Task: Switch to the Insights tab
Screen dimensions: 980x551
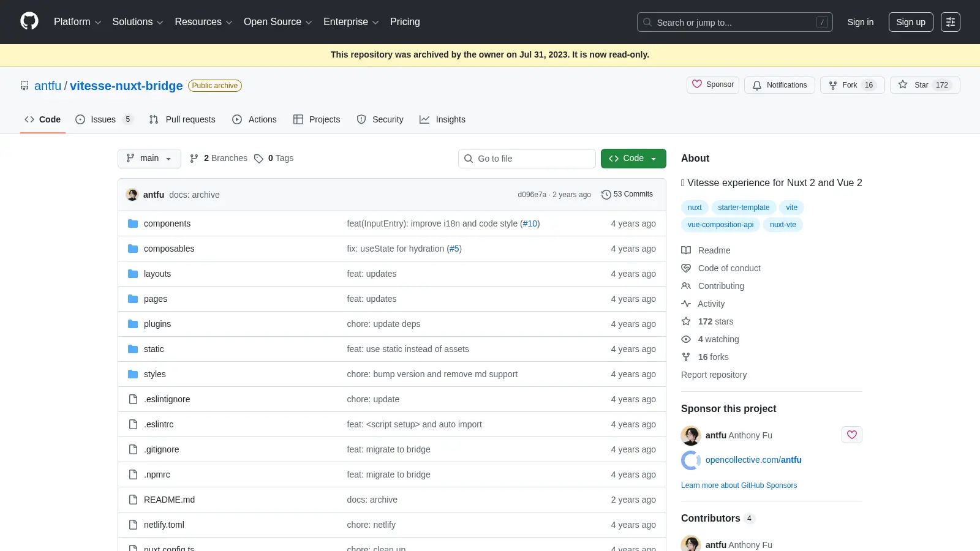Action: [443, 119]
